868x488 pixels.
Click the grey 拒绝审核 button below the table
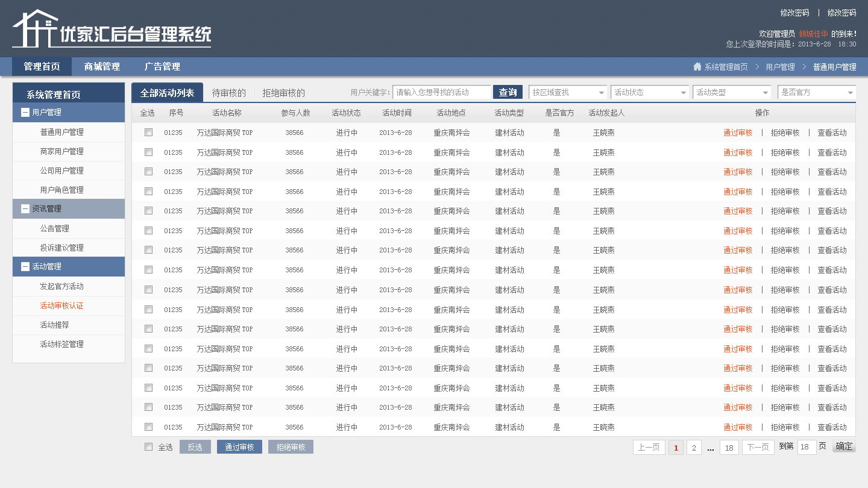pos(291,447)
